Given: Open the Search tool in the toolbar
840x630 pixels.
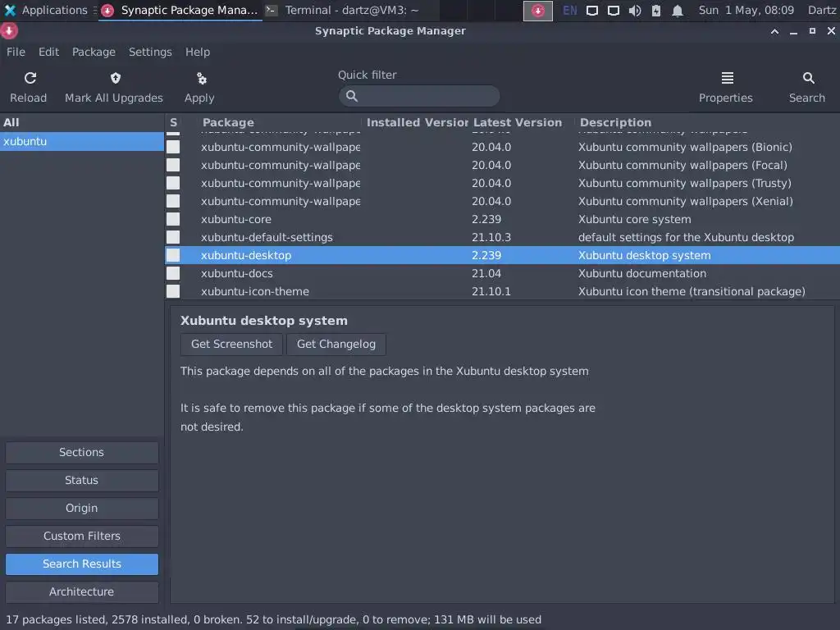Looking at the screenshot, I should pos(807,87).
